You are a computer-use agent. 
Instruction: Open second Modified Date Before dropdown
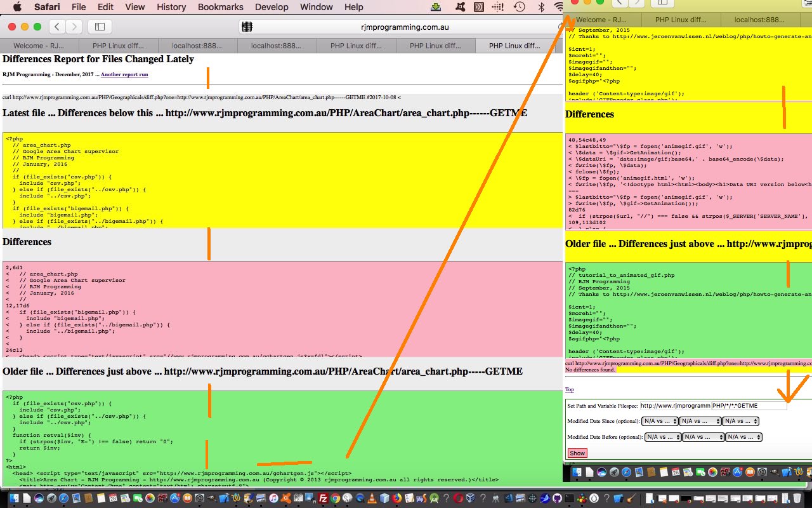tap(704, 437)
